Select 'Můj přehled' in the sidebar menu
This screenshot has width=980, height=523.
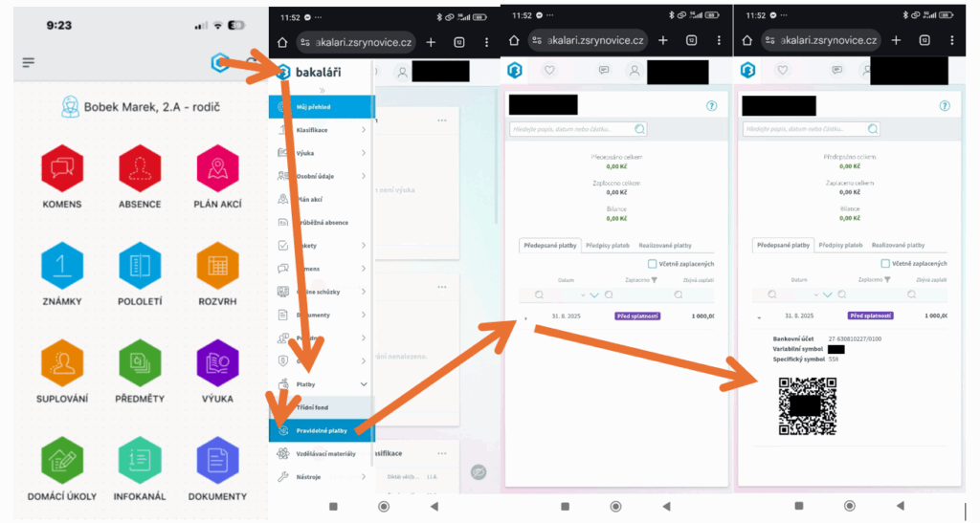[317, 106]
